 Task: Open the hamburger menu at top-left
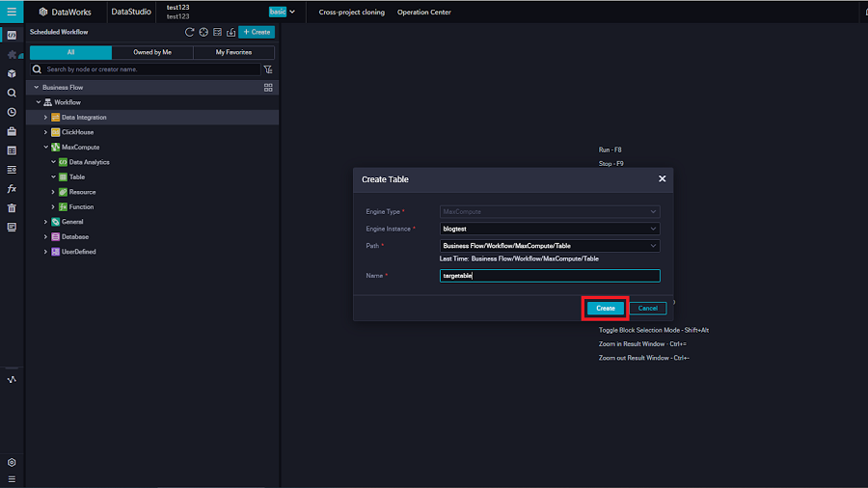coord(12,12)
